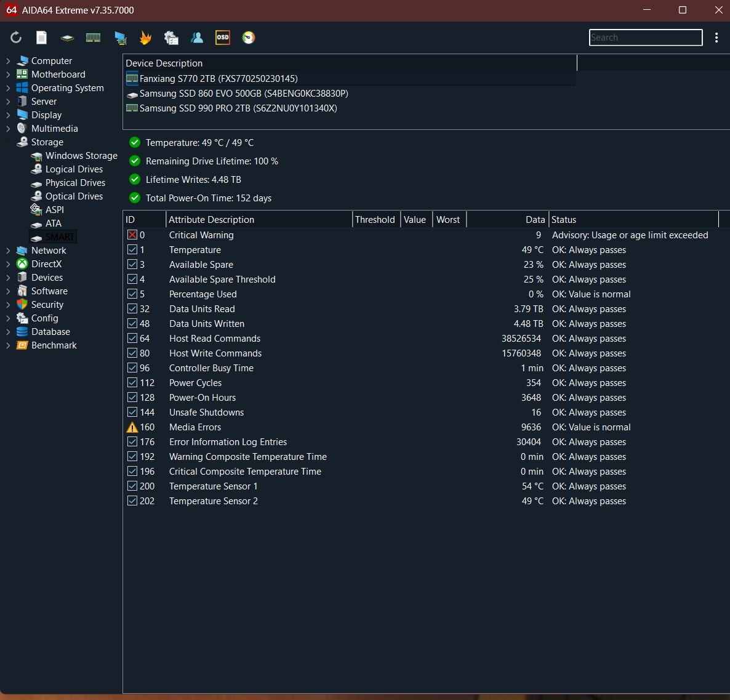The height and width of the screenshot is (700, 730).
Task: Expand the Display tree node
Action: tap(8, 115)
